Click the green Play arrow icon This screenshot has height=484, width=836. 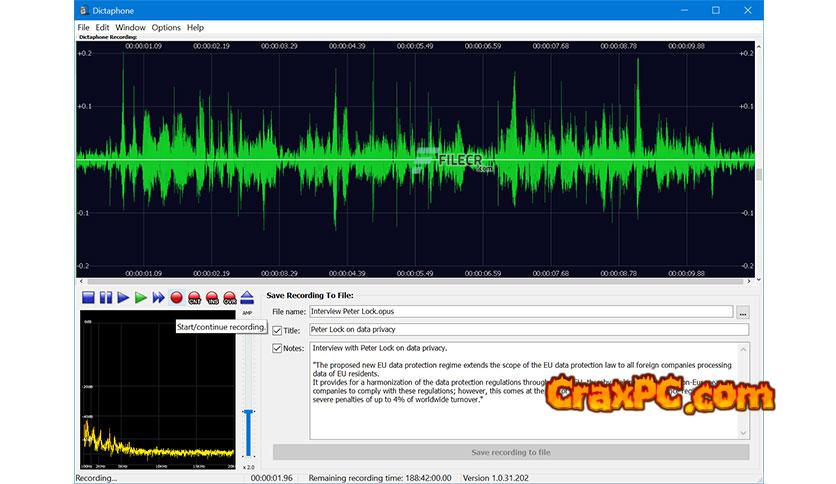[141, 297]
